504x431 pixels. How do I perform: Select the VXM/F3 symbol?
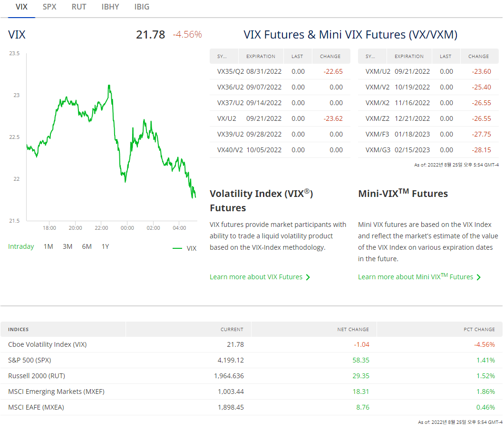[377, 135]
